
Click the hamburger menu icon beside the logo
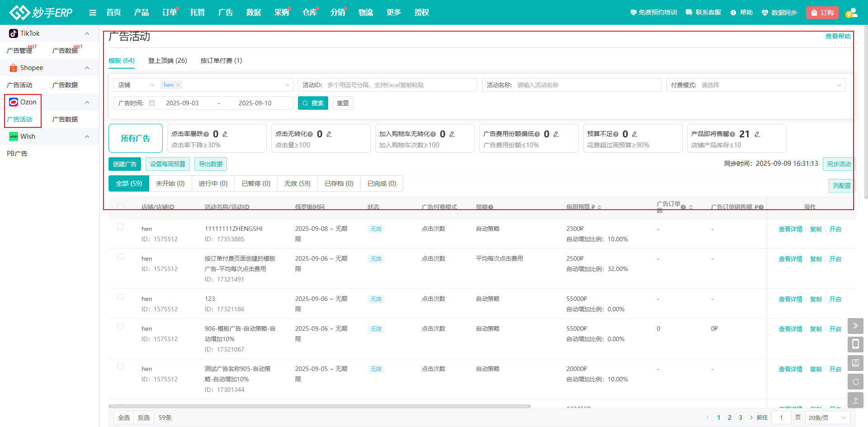click(x=93, y=13)
